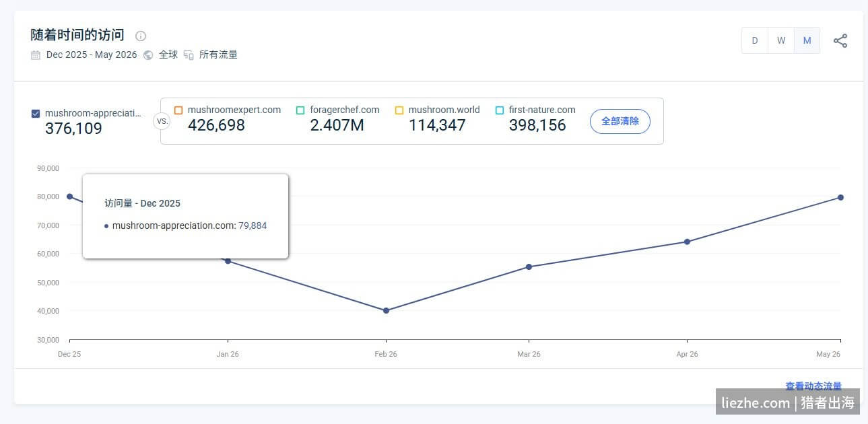Click the devices icon beside 所有流量
This screenshot has width=868, height=424.
189,55
